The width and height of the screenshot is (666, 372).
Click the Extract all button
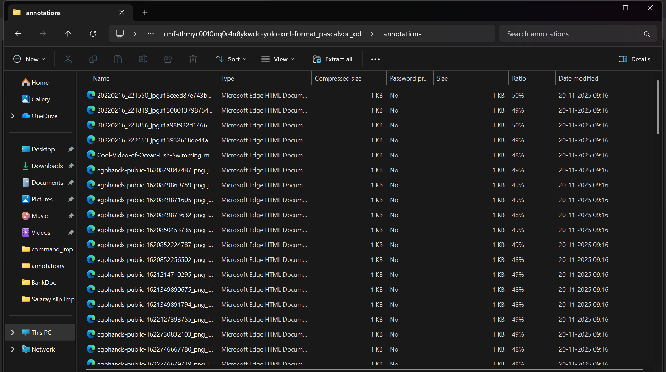click(333, 59)
